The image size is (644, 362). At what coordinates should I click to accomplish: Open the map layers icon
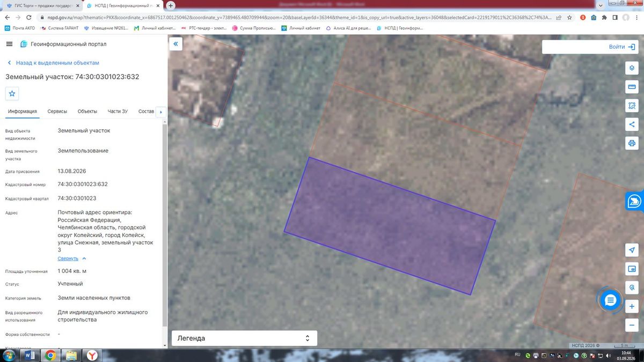tap(632, 68)
